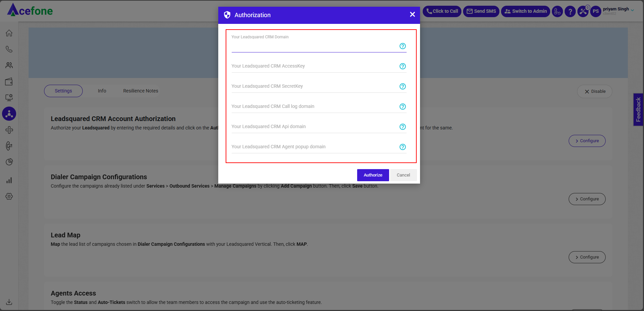Configure the Lead Map section
The image size is (644, 311).
click(x=587, y=257)
